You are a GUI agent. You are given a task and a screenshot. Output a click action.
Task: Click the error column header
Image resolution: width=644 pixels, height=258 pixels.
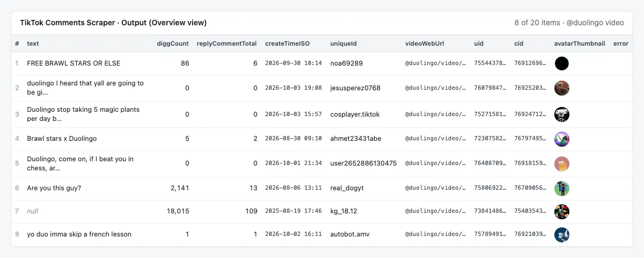(x=621, y=44)
